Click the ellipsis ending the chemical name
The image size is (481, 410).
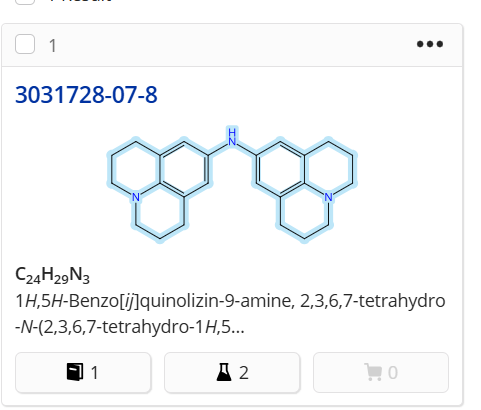click(237, 327)
